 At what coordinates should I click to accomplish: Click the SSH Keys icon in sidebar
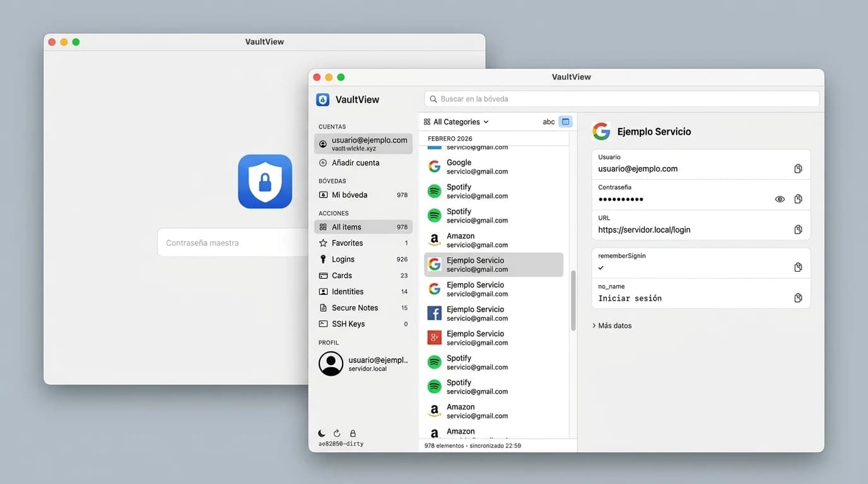323,324
